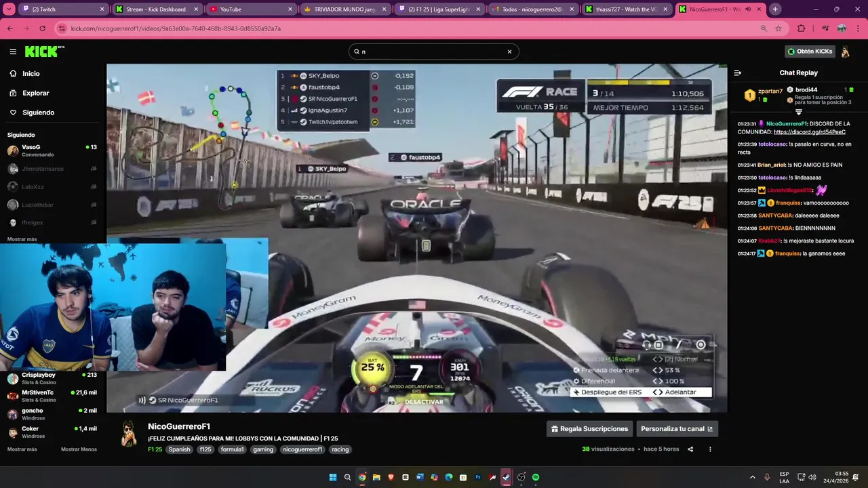Open a new browser tab
Viewport: 868px width, 488px height.
coord(775,9)
